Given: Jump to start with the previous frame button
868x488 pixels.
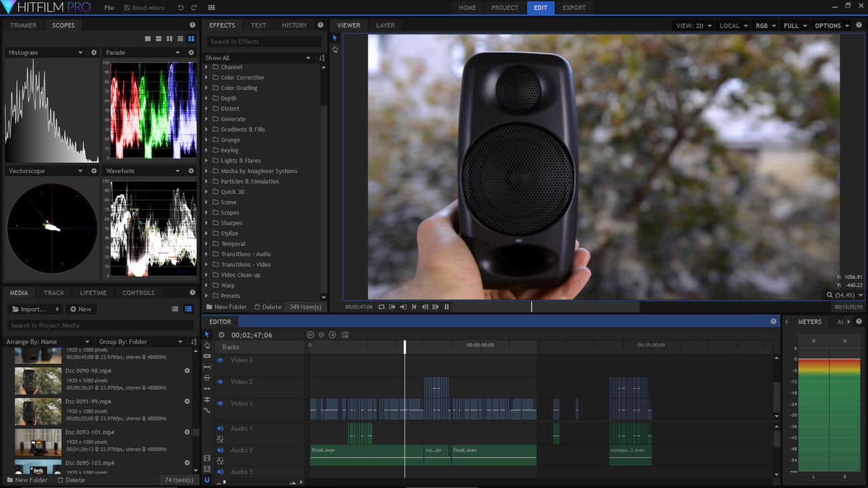Looking at the screenshot, I should click(414, 307).
